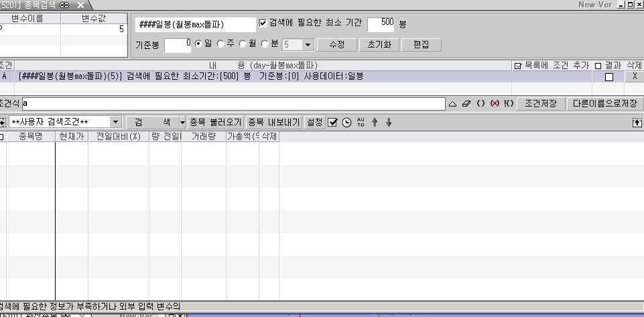Viewport: 644px width, 317px height.
Task: Click the clock icon in search toolbar
Action: tap(346, 123)
